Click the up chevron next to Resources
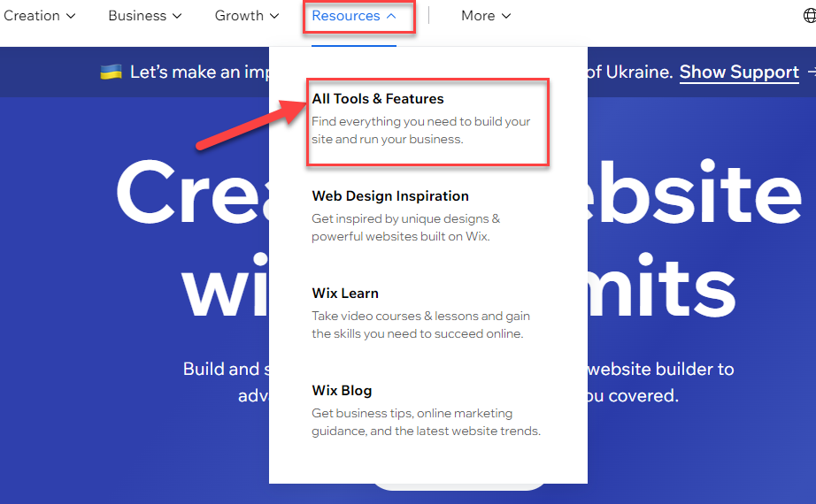This screenshot has height=504, width=816. (391, 16)
